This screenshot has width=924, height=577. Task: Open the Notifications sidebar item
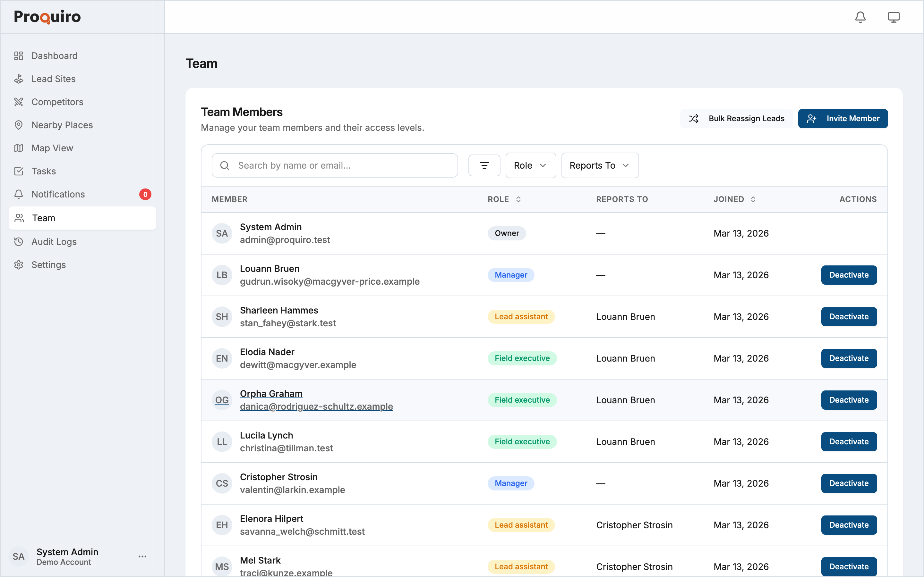58,194
